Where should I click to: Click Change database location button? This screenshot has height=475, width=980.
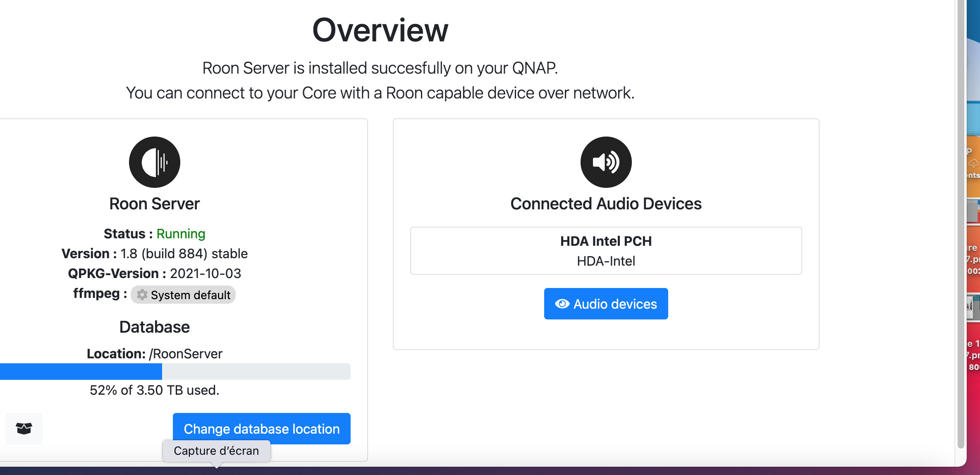262,429
